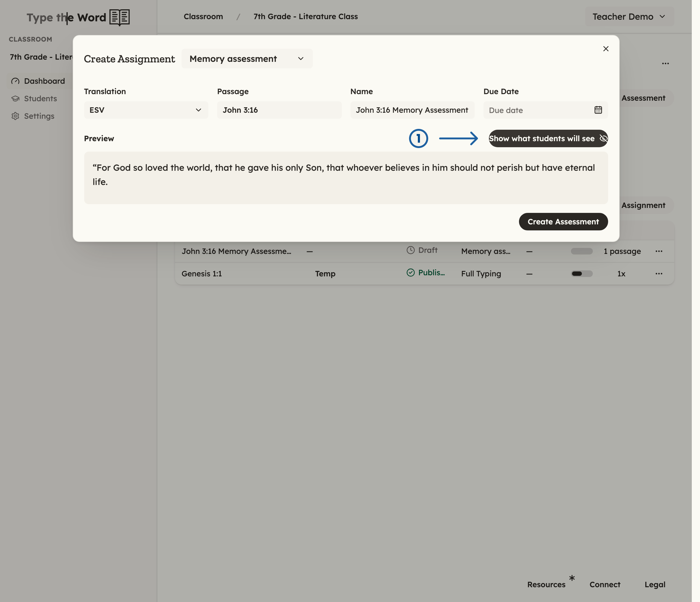Screen dimensions: 700x602
Task: Toggle Show what students will see
Action: click(548, 138)
